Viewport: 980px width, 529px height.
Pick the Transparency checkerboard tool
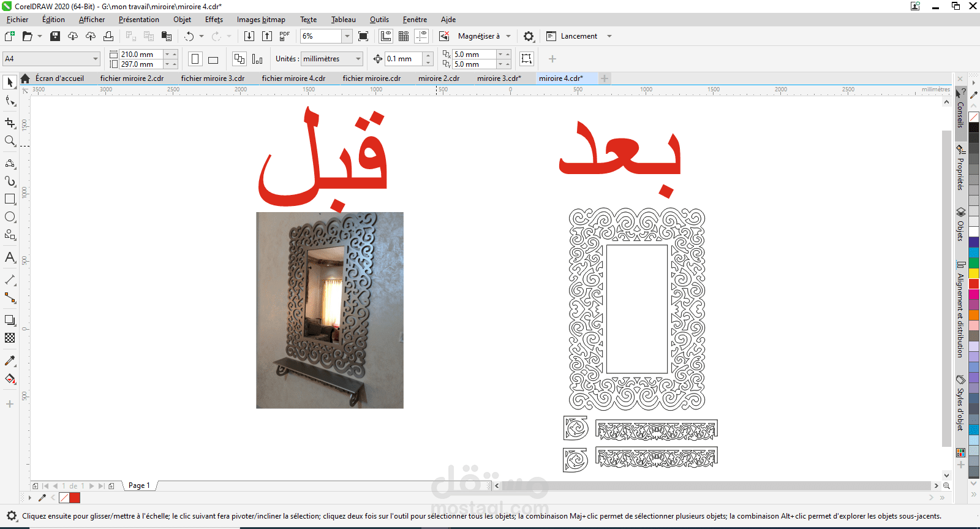10,338
